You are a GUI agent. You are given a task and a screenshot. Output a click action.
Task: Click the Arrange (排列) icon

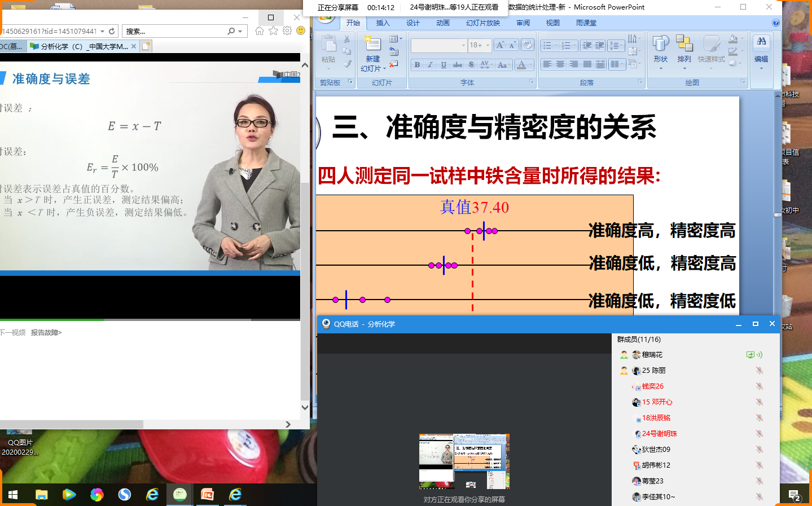(x=684, y=48)
